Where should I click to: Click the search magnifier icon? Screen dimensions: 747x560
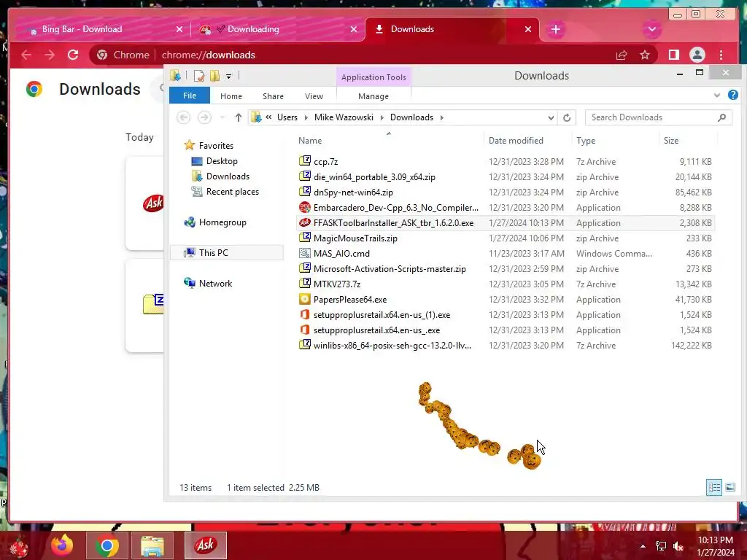(721, 117)
